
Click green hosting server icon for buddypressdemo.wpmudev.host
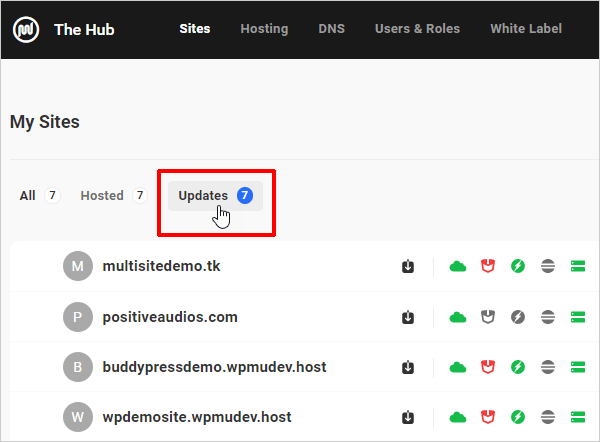pyautogui.click(x=578, y=367)
